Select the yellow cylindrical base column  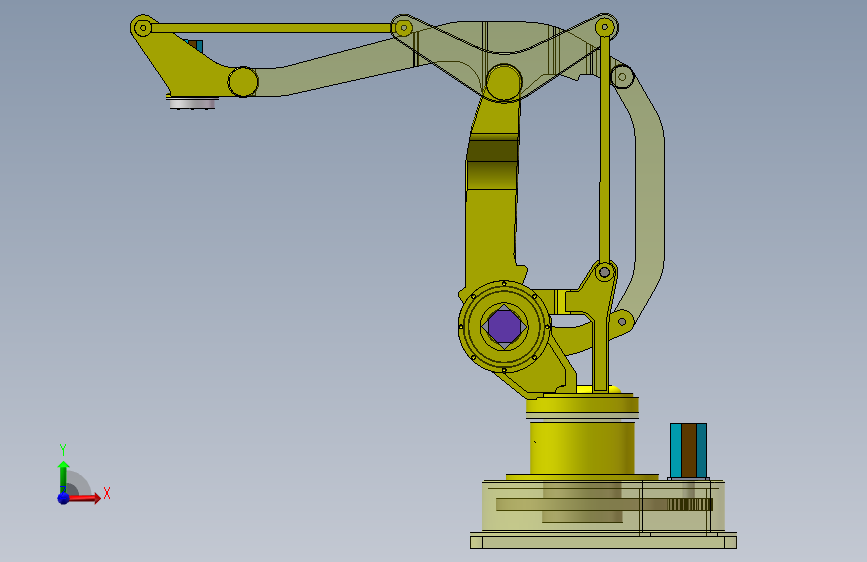[x=582, y=449]
